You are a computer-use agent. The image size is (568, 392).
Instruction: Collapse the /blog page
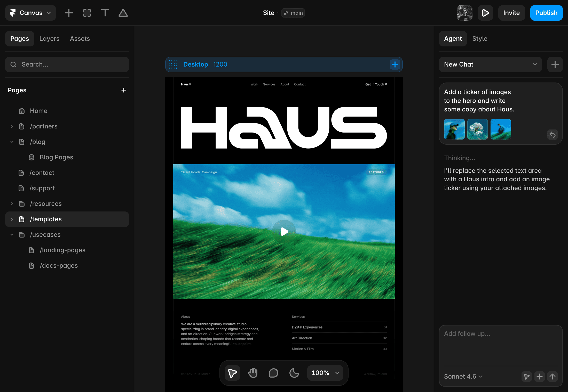(12, 142)
